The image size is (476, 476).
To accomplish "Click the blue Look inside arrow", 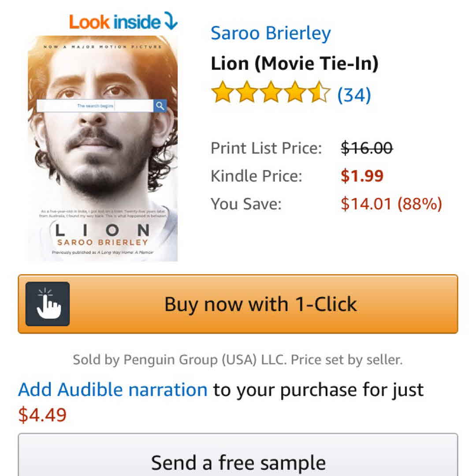I will tap(170, 21).
